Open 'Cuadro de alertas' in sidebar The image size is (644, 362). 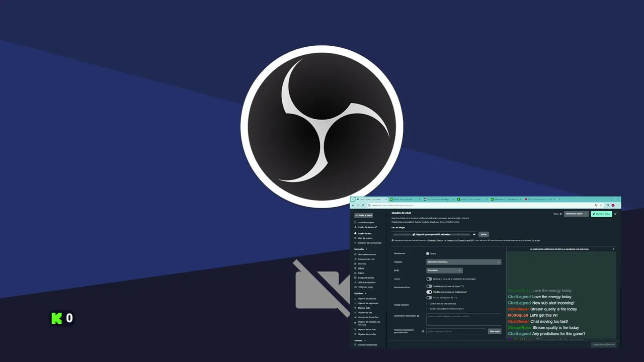click(x=365, y=227)
